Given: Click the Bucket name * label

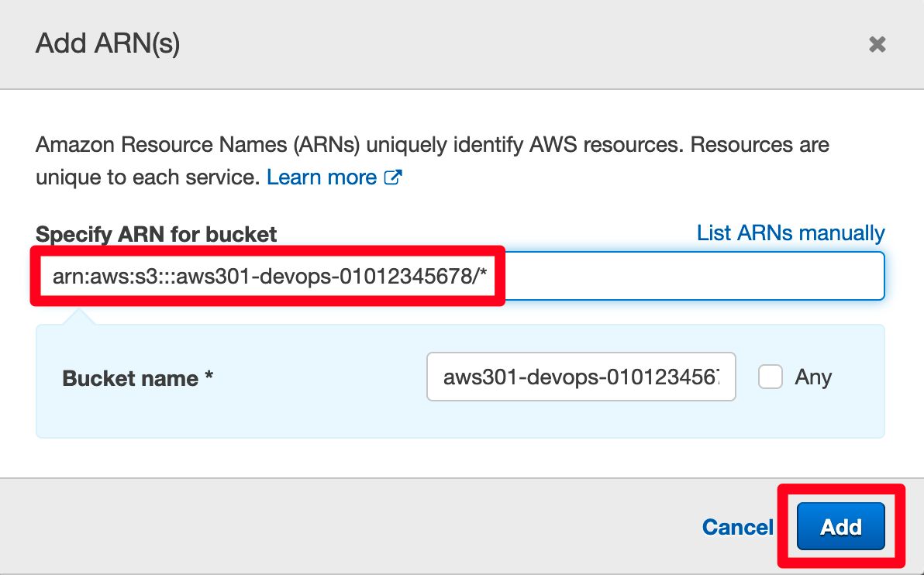Looking at the screenshot, I should pos(137,378).
